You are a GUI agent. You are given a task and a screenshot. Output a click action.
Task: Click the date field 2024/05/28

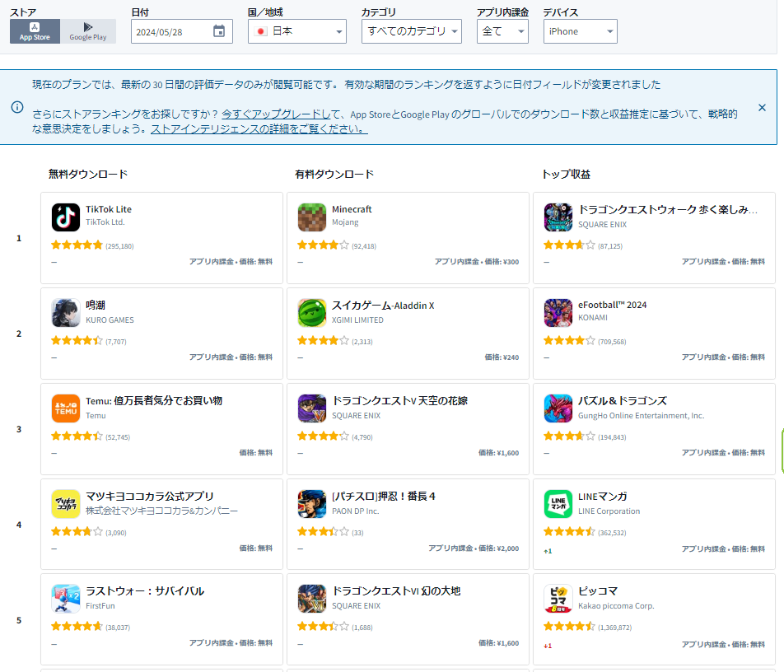point(182,31)
